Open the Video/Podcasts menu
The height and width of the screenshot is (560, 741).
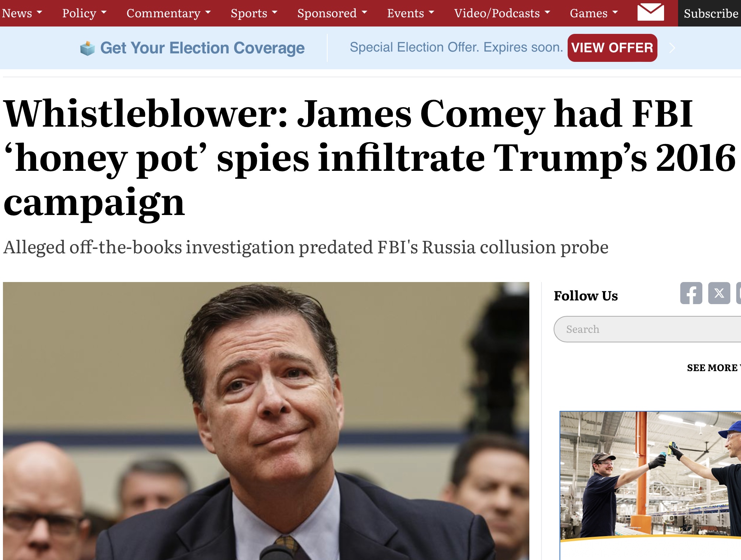502,13
